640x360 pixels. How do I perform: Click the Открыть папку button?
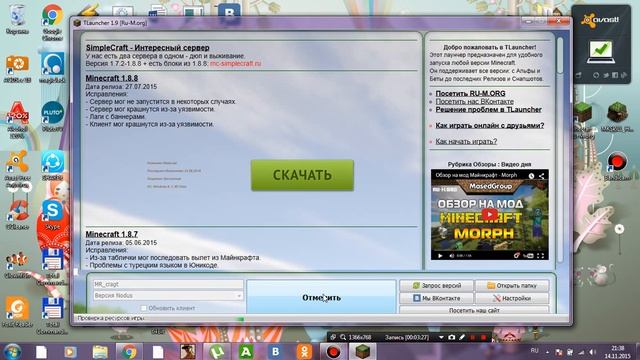tap(512, 286)
